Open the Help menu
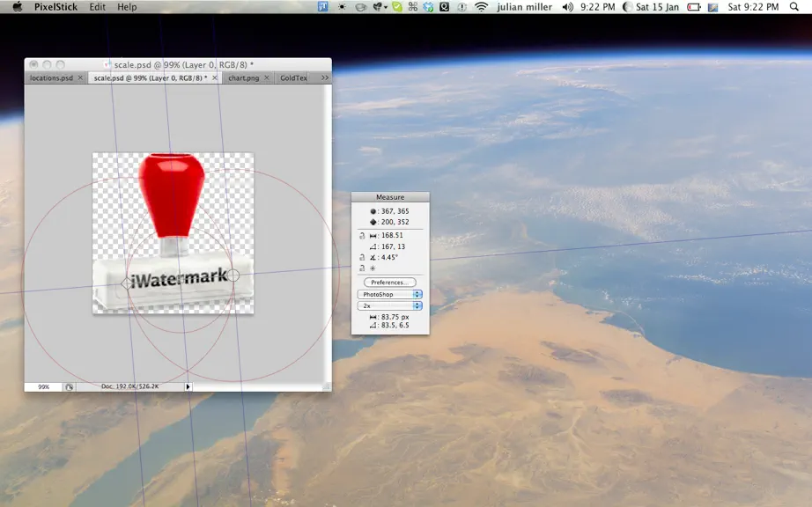 pos(127,7)
